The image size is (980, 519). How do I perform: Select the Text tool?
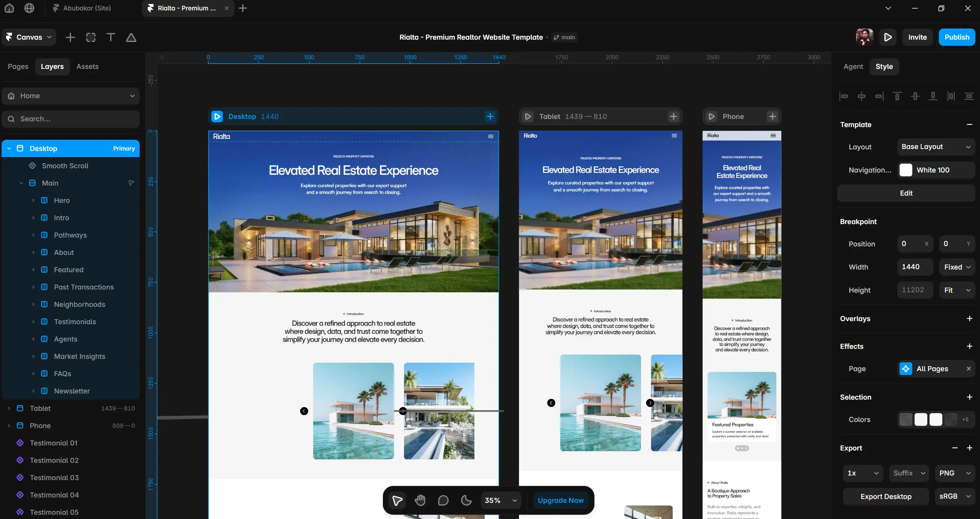(x=111, y=37)
